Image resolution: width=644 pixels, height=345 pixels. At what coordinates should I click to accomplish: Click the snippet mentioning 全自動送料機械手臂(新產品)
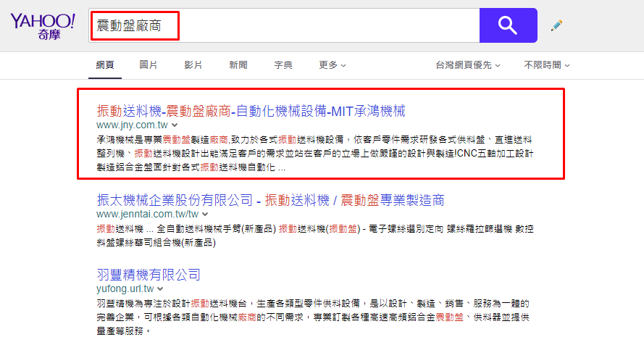point(315,236)
